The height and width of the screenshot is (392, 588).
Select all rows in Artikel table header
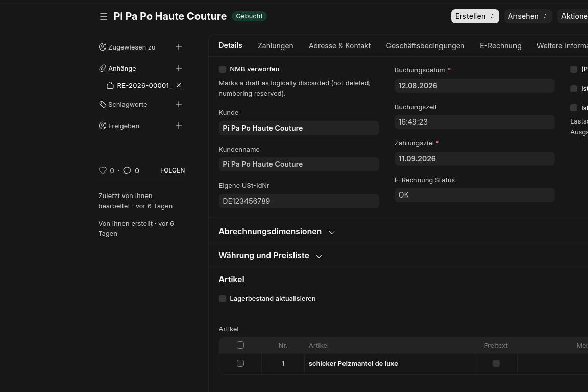pos(240,345)
